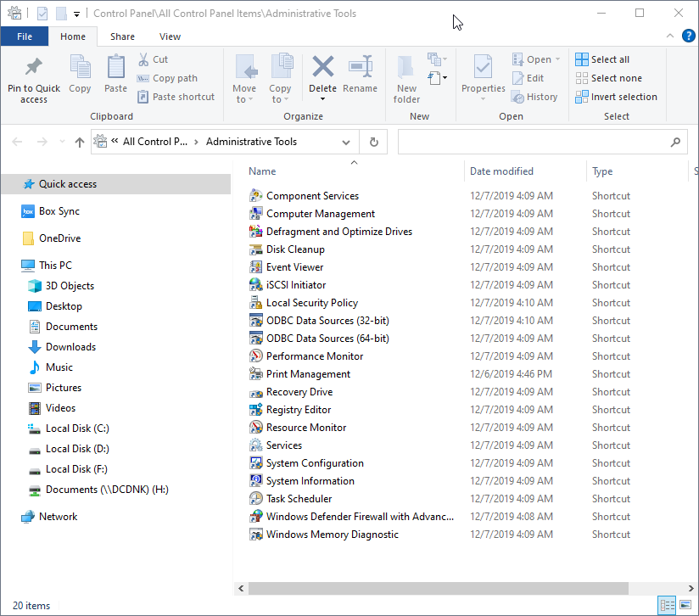Switch to Details view icon in status bar
Image resolution: width=699 pixels, height=616 pixels.
(x=667, y=605)
